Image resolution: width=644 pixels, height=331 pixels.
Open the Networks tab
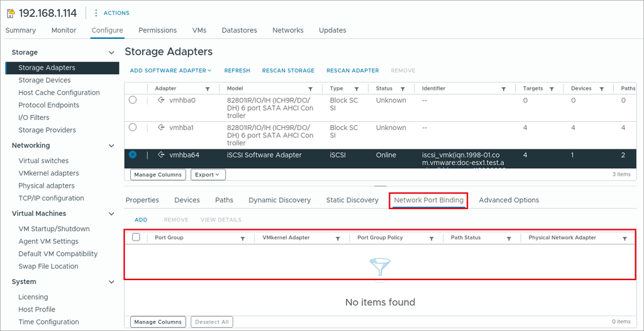pos(288,30)
